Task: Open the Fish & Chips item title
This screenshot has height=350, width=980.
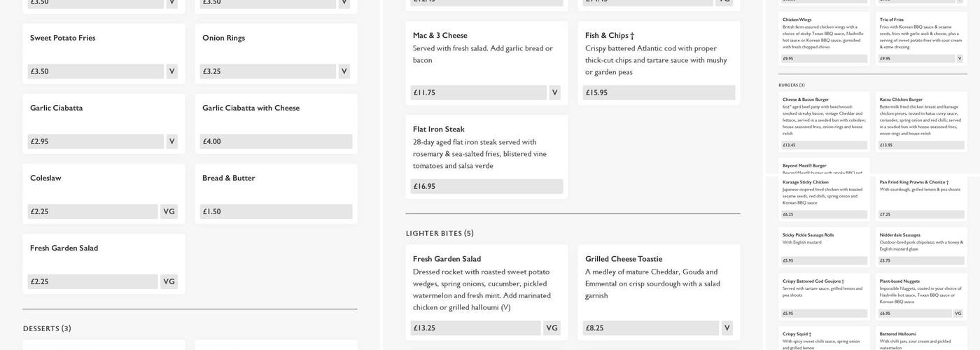Action: pos(610,36)
